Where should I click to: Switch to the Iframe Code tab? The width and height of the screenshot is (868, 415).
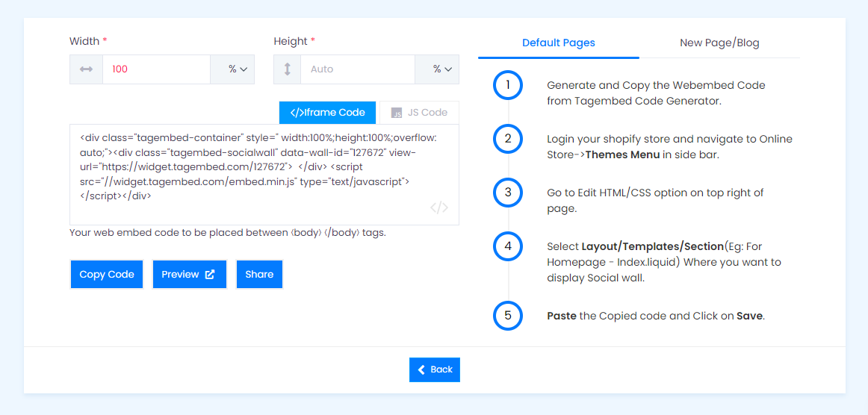(327, 112)
